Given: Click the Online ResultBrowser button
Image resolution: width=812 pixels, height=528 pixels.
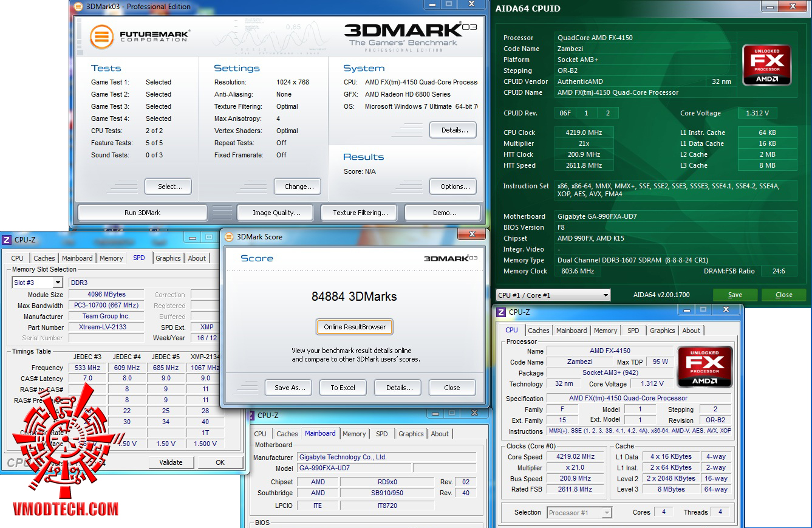Looking at the screenshot, I should point(355,326).
